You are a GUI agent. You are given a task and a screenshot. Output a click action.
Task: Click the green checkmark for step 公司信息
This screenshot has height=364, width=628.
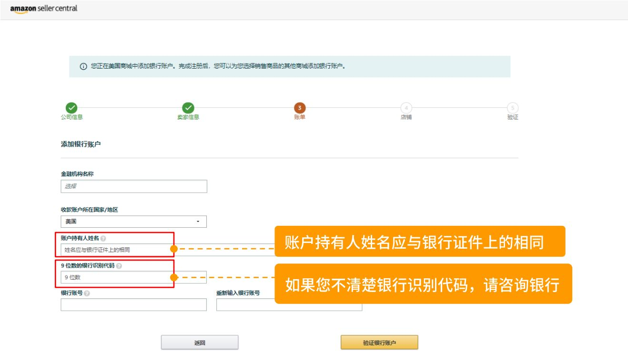point(71,108)
